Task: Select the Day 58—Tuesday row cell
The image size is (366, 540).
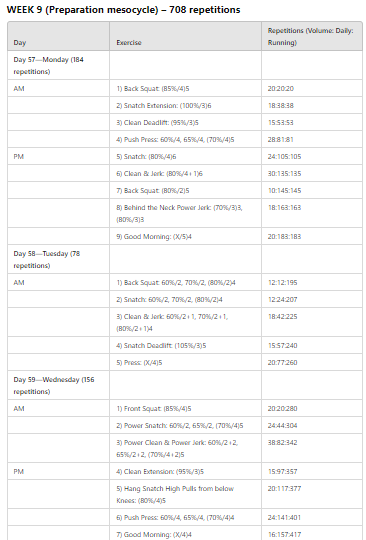Action: [59, 259]
